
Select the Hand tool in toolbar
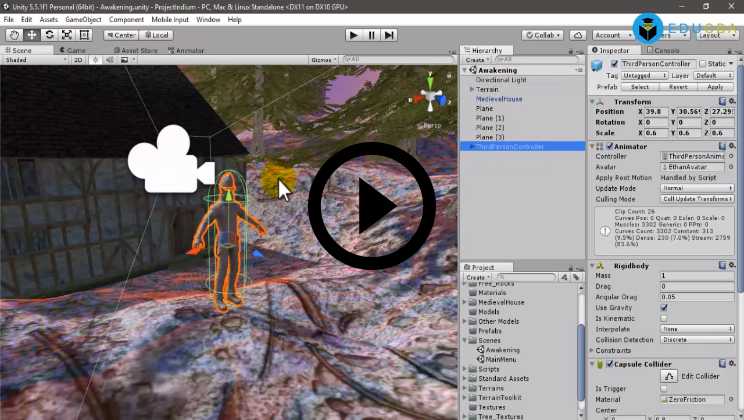[x=14, y=35]
